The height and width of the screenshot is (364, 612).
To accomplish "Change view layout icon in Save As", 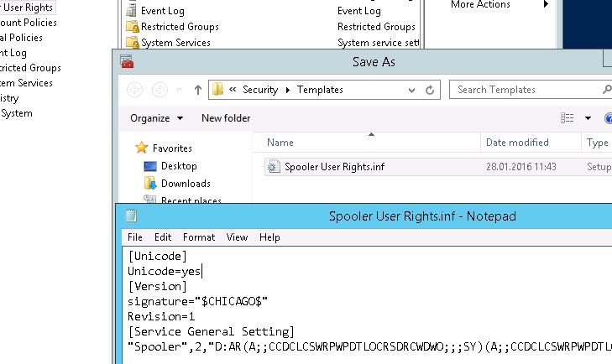I will (x=568, y=117).
